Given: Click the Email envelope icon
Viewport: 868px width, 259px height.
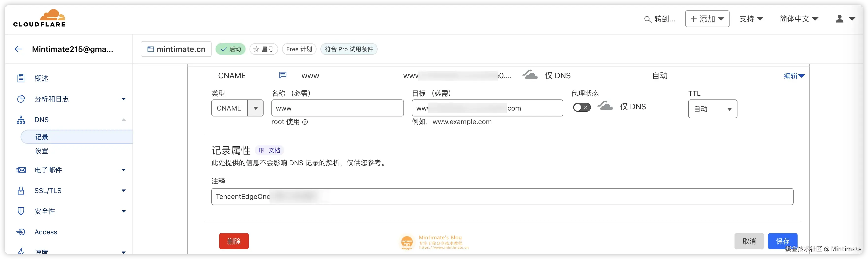Looking at the screenshot, I should pos(21,170).
